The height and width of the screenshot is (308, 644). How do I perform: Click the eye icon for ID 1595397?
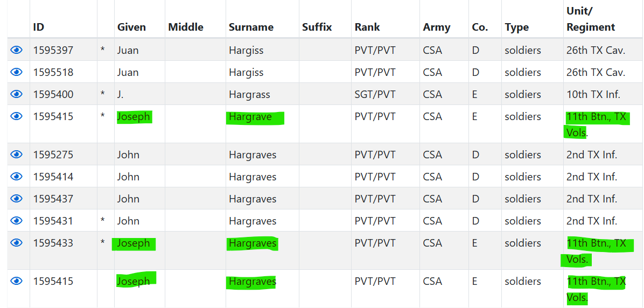point(17,50)
